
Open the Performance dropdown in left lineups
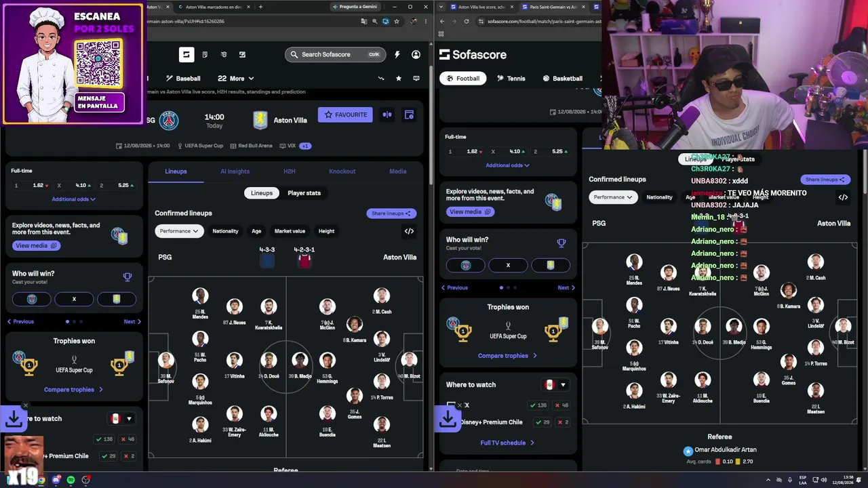click(179, 231)
